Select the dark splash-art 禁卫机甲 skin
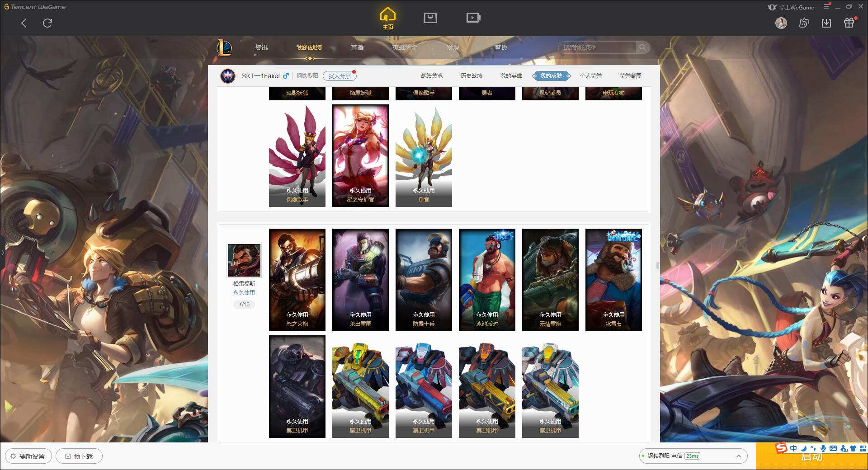This screenshot has height=470, width=868. click(297, 386)
